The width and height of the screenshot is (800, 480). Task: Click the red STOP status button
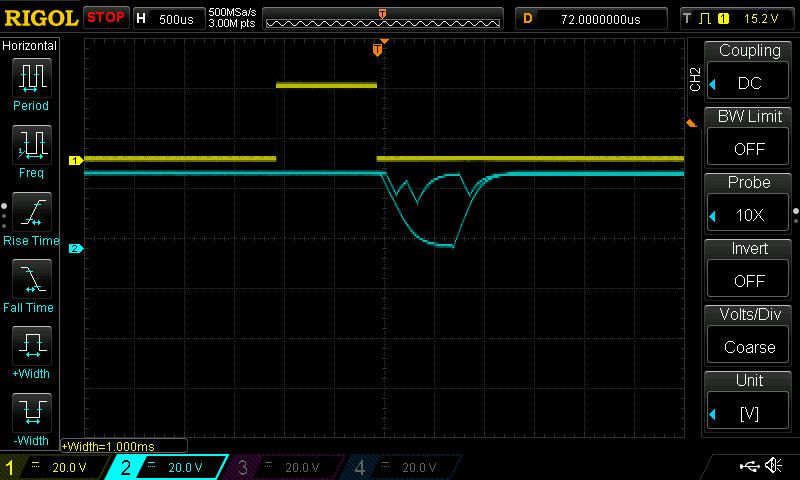tap(106, 18)
